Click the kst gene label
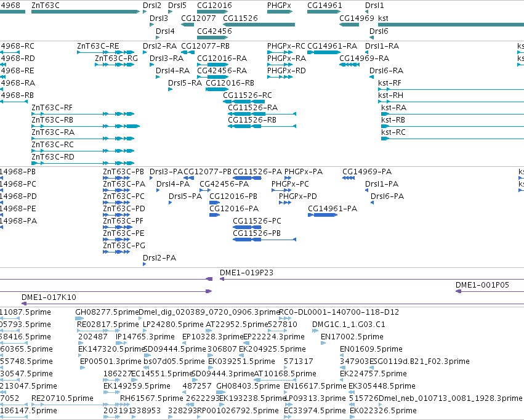524x420 pixels. (383, 18)
